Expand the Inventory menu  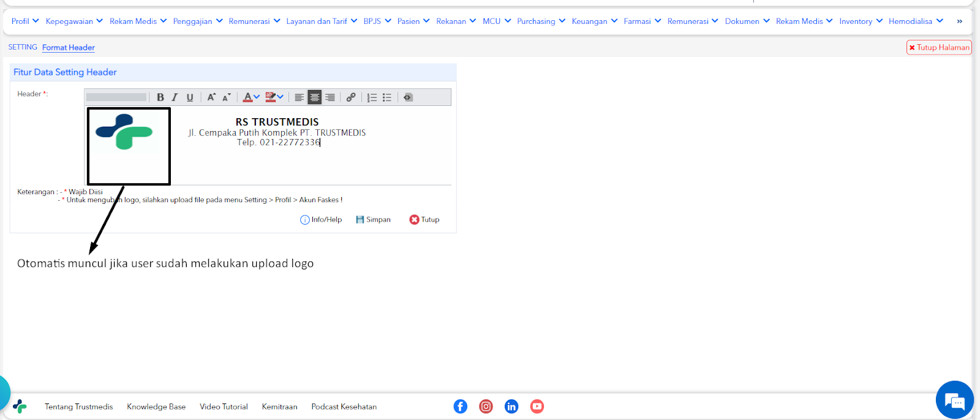tap(861, 21)
